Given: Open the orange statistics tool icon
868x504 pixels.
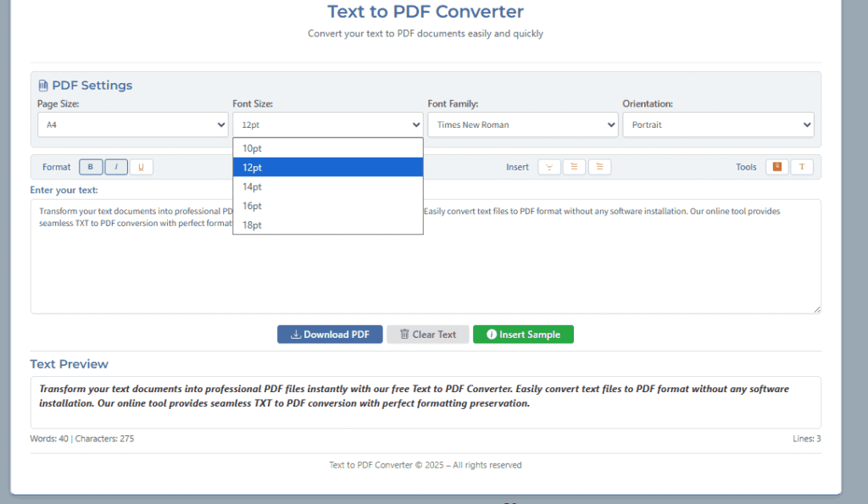Looking at the screenshot, I should pyautogui.click(x=776, y=167).
